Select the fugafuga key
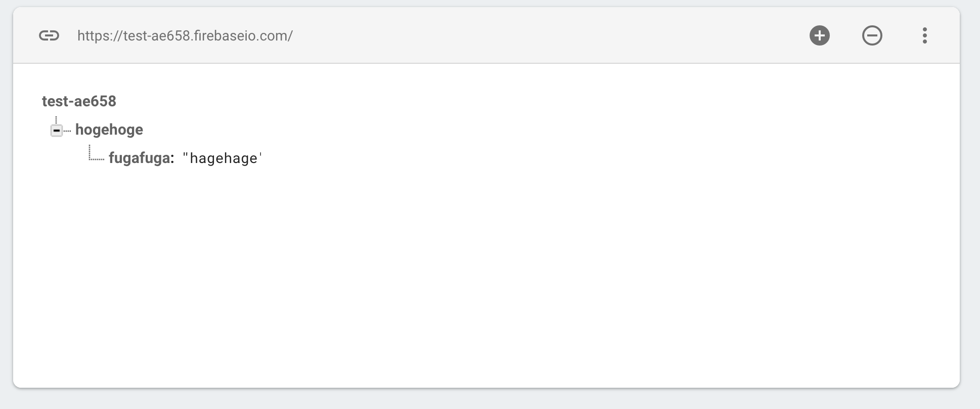The height and width of the screenshot is (409, 980). point(139,158)
